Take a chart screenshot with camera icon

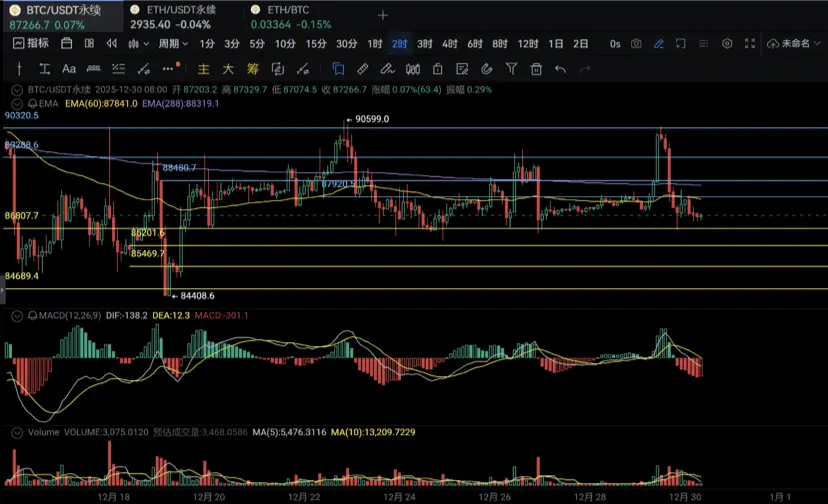pos(636,43)
